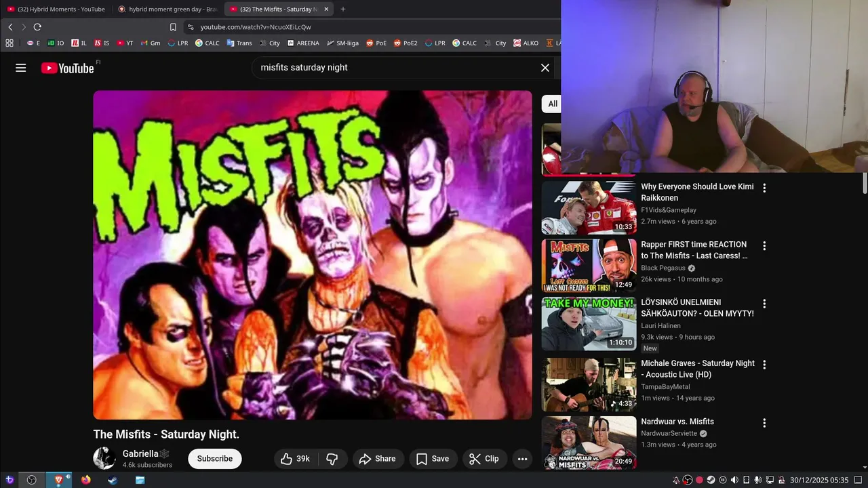Dislike the video with the thumbs down button

tap(332, 459)
